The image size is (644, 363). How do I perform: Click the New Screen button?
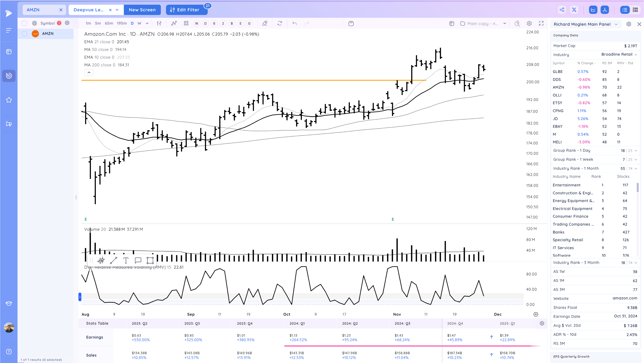pos(142,10)
